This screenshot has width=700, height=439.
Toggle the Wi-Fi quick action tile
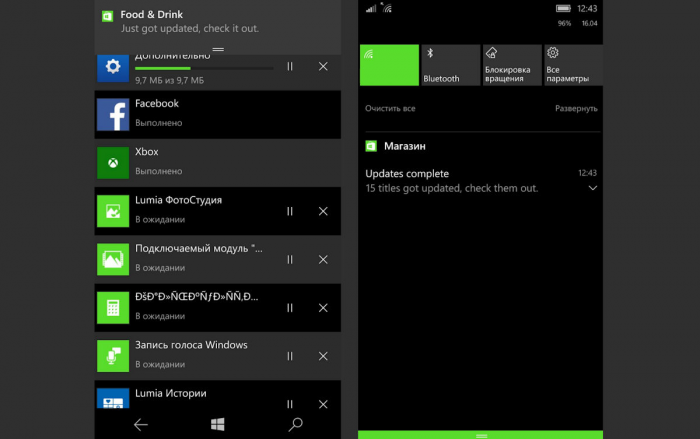[x=388, y=65]
